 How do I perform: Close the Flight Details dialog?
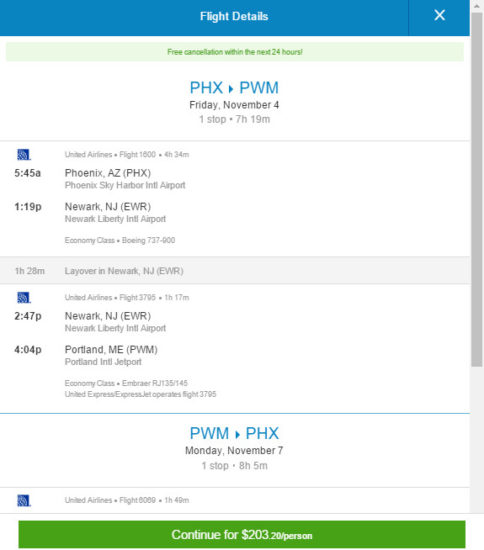point(439,15)
